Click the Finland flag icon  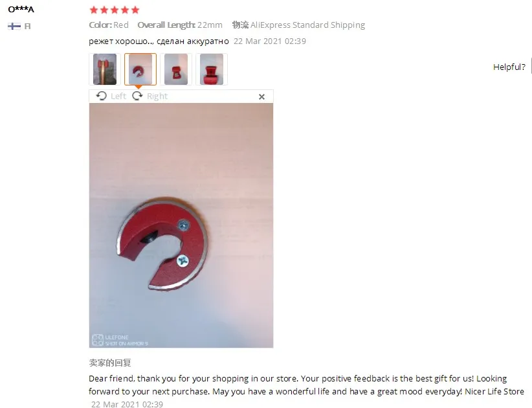coord(14,26)
